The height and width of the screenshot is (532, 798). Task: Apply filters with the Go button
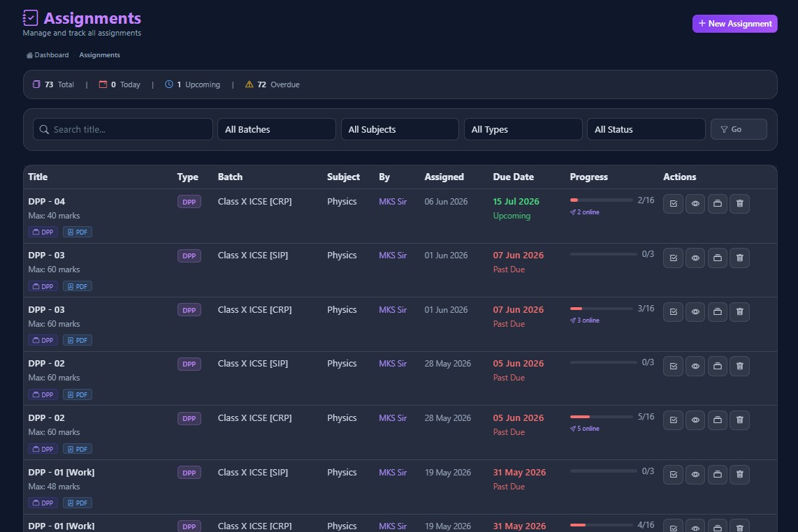(x=739, y=129)
